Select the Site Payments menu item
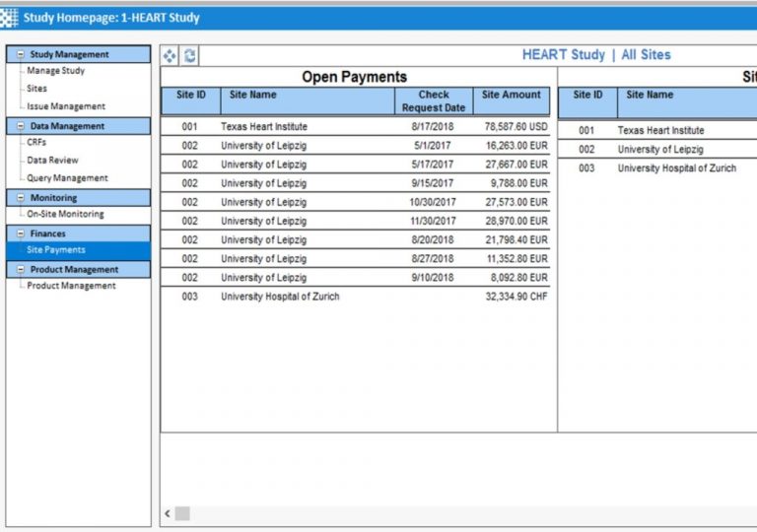Screen dimensions: 757x532 (x=55, y=250)
